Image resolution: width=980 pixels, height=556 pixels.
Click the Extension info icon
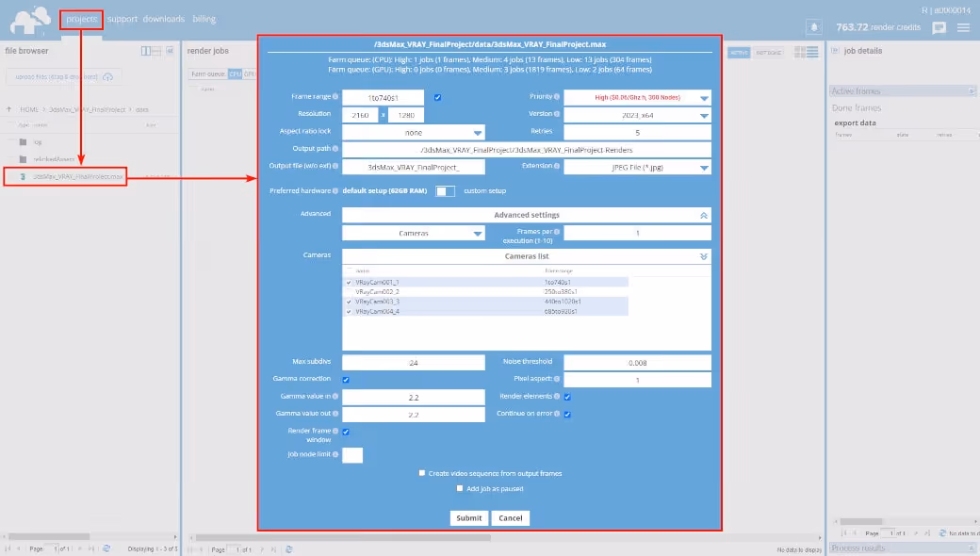[557, 166]
